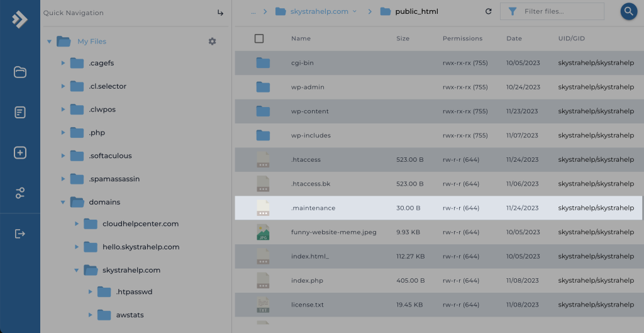
Task: Select hello.skystrahelp.com in the tree
Action: tap(141, 247)
